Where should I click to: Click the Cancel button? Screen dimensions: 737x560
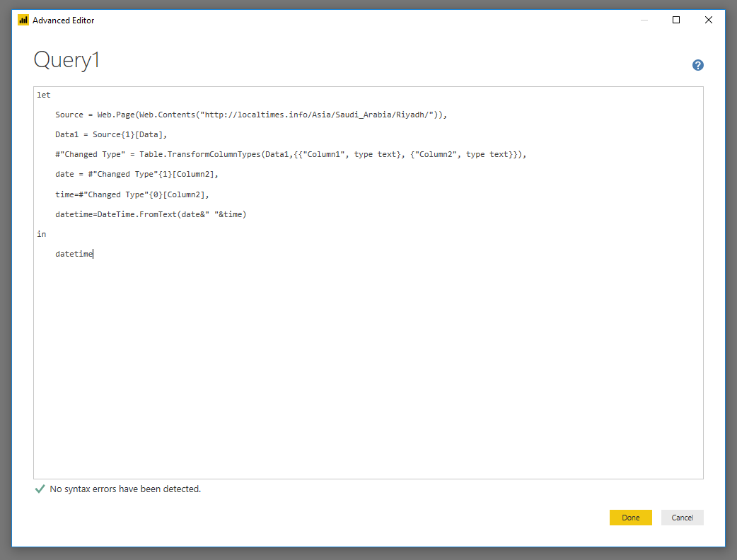pyautogui.click(x=682, y=518)
